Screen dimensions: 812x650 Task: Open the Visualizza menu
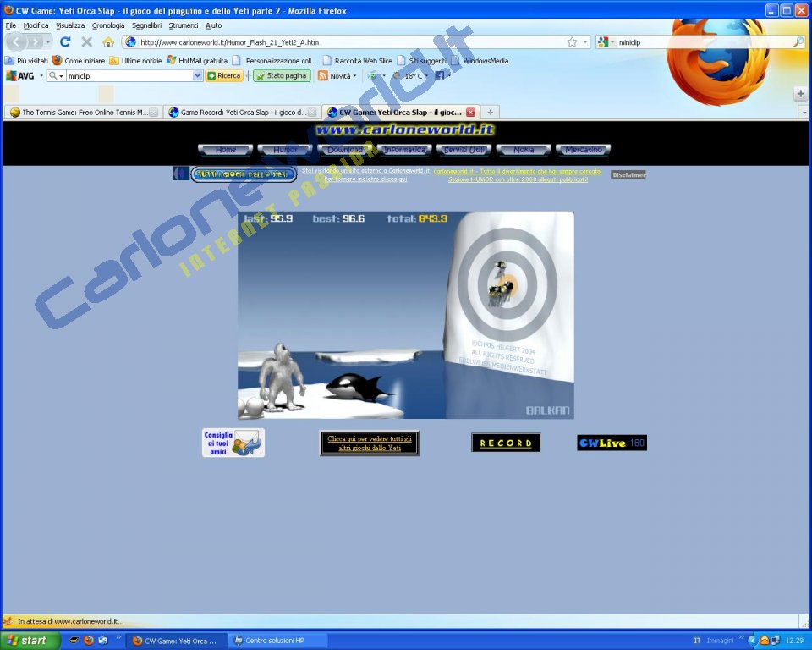(x=70, y=25)
